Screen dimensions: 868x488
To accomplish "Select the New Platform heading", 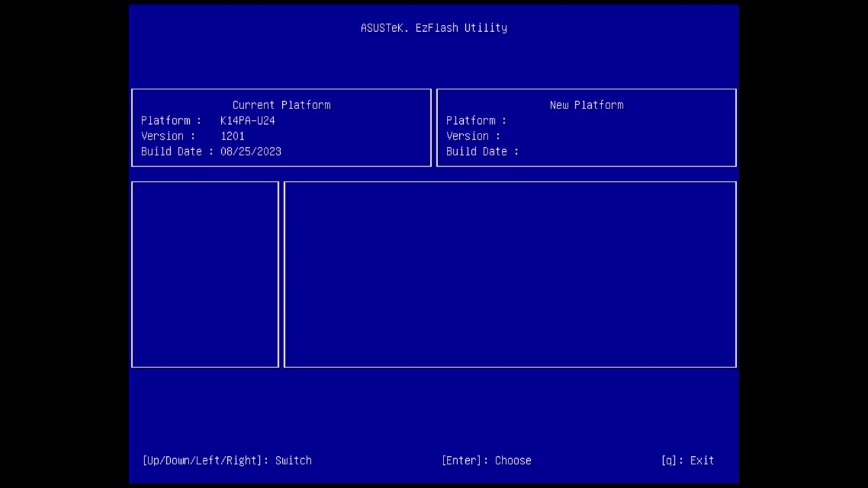I will [587, 105].
